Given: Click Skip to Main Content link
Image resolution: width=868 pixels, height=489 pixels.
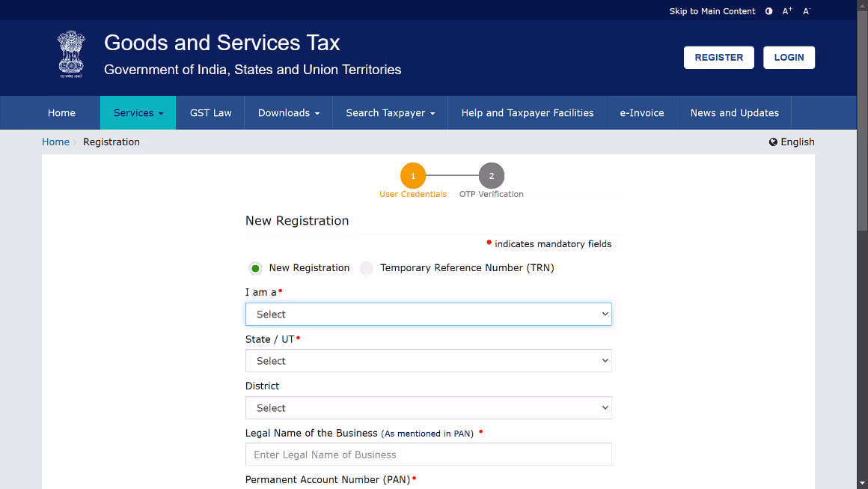Looking at the screenshot, I should coord(712,11).
